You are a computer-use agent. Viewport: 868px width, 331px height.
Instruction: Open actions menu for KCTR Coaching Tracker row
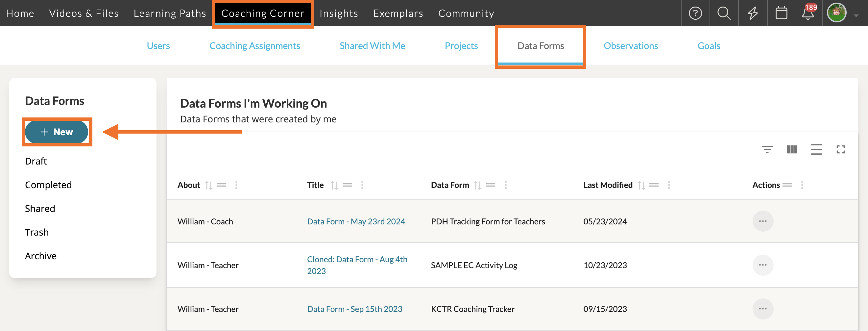tap(762, 309)
